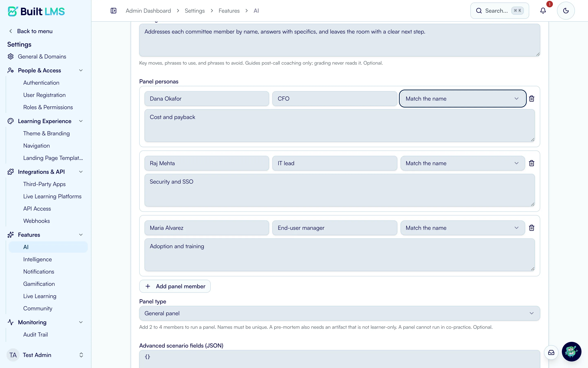Viewport: 588px width, 368px height.
Task: Click the Built LMS logo
Action: click(x=36, y=11)
